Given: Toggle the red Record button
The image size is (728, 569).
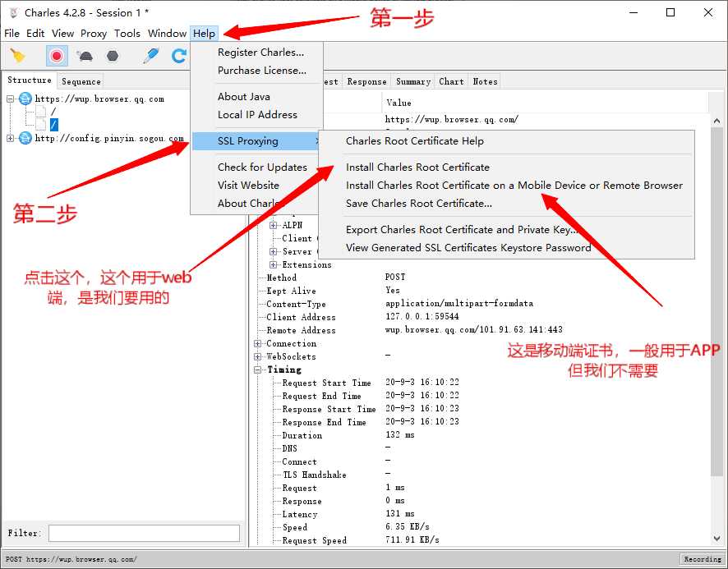Looking at the screenshot, I should (57, 56).
